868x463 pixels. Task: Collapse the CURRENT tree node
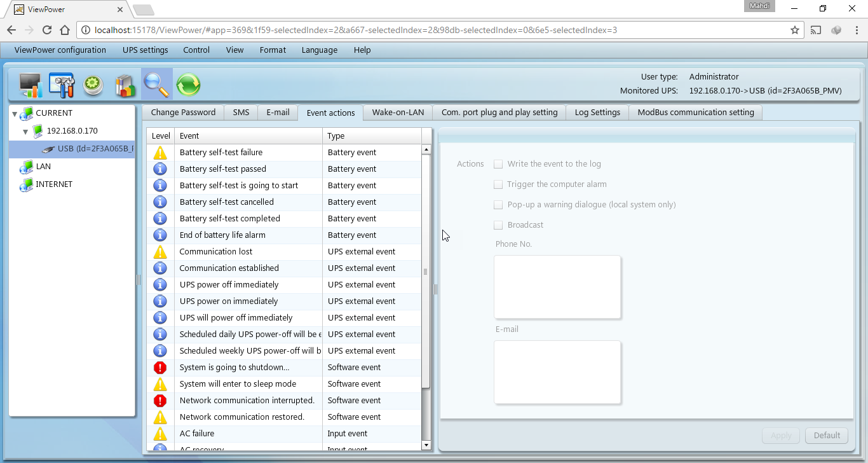(x=15, y=114)
